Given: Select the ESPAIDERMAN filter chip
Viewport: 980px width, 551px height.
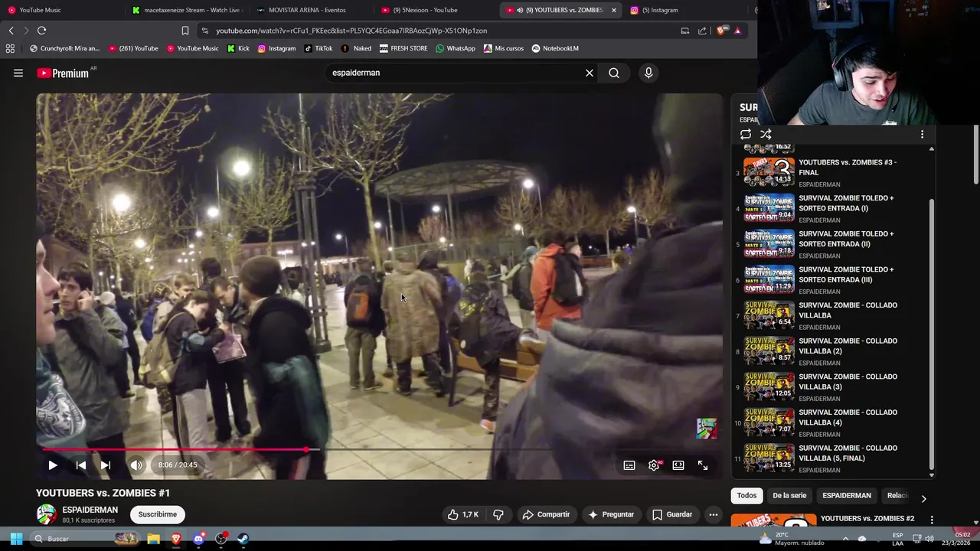Looking at the screenshot, I should 847,496.
